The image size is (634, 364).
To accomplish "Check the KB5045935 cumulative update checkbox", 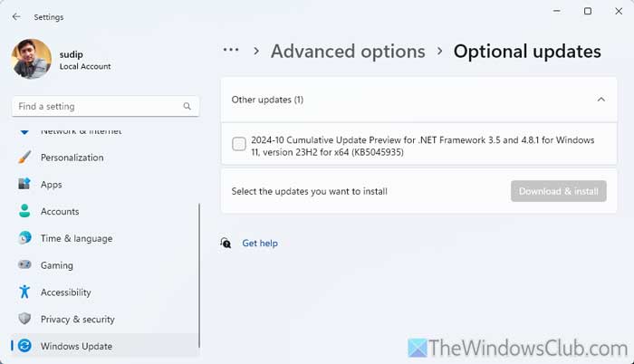I will [239, 144].
